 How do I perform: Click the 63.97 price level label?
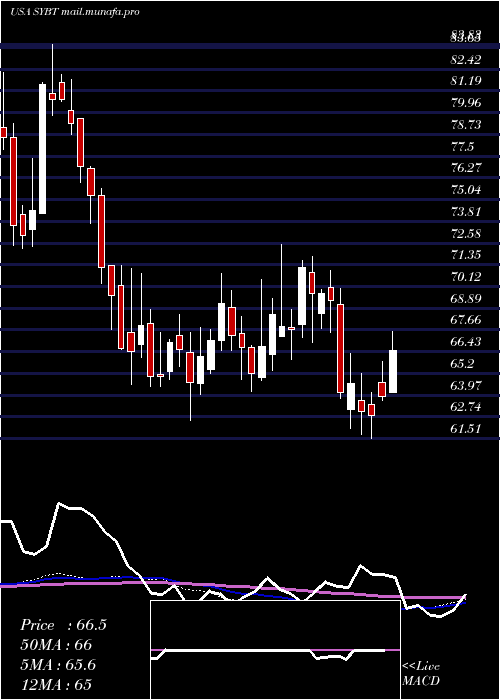coord(466,386)
